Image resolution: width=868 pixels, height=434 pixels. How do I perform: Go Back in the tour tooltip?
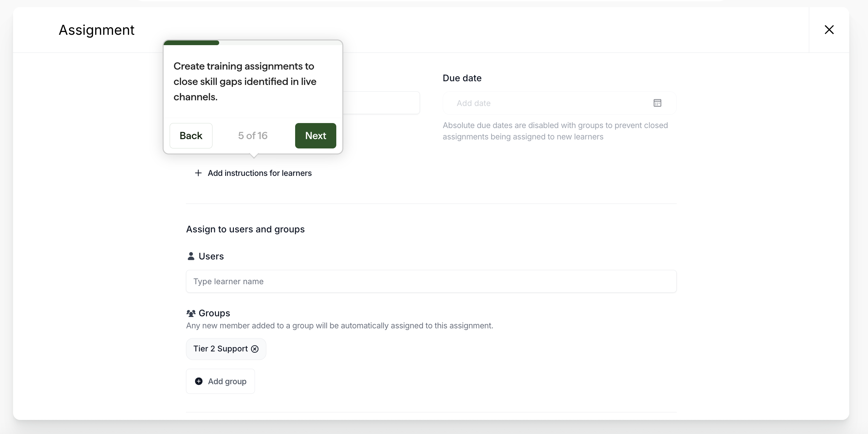[191, 136]
